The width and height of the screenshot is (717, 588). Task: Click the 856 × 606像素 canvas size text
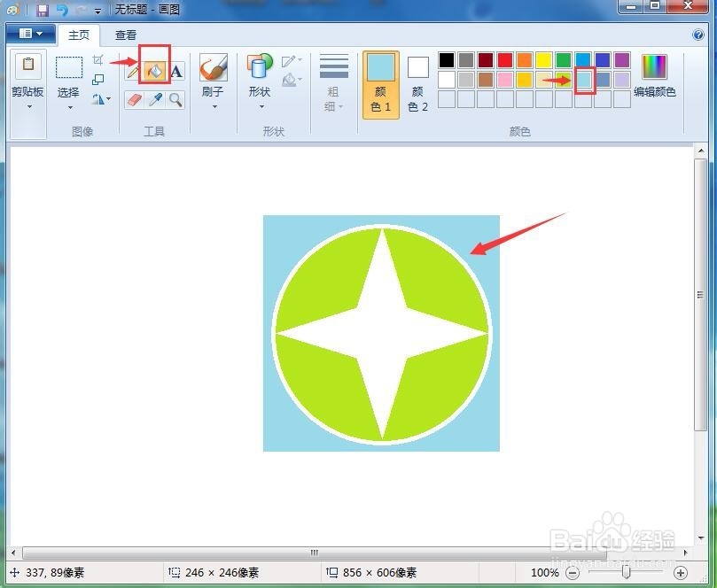(379, 573)
